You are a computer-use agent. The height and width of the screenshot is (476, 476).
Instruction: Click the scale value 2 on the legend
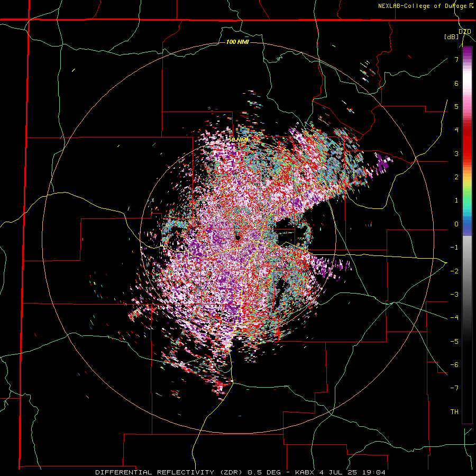(x=456, y=177)
